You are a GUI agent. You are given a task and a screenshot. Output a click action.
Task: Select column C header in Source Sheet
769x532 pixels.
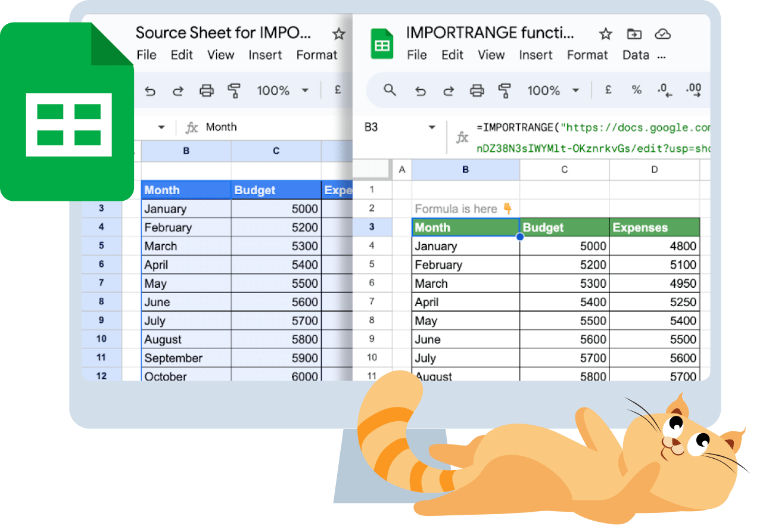[x=276, y=151]
